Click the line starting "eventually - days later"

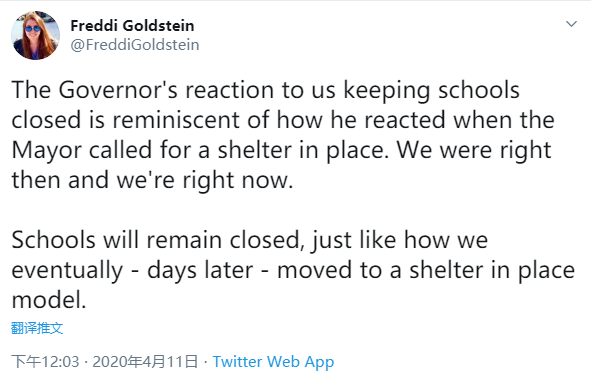click(x=293, y=270)
